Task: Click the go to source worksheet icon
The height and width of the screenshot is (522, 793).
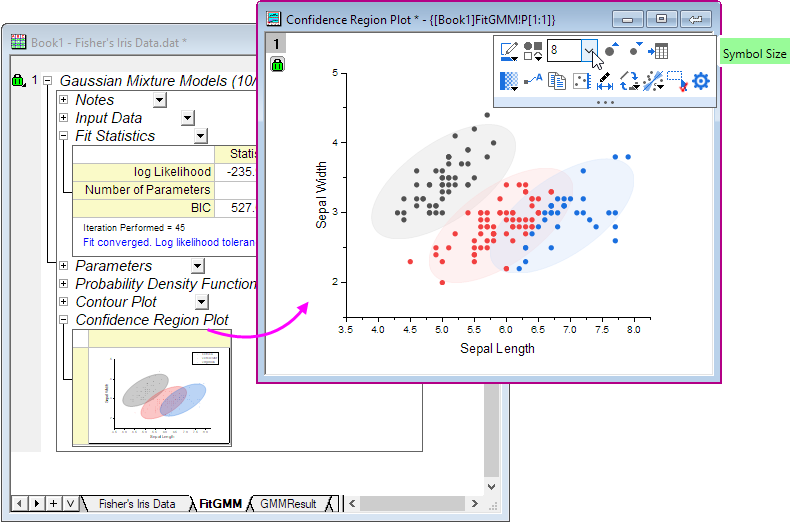Action: point(658,51)
